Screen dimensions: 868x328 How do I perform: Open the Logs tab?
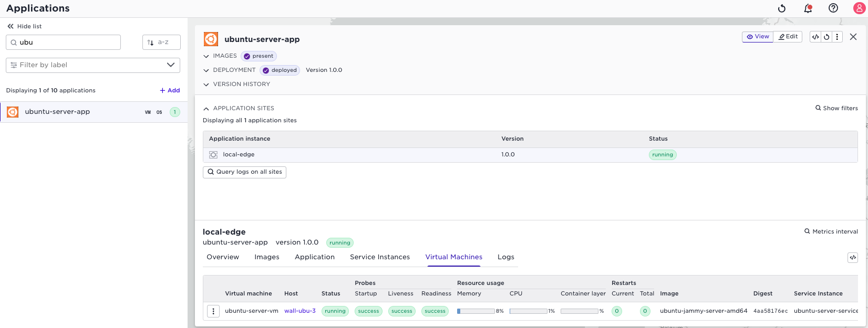click(506, 257)
